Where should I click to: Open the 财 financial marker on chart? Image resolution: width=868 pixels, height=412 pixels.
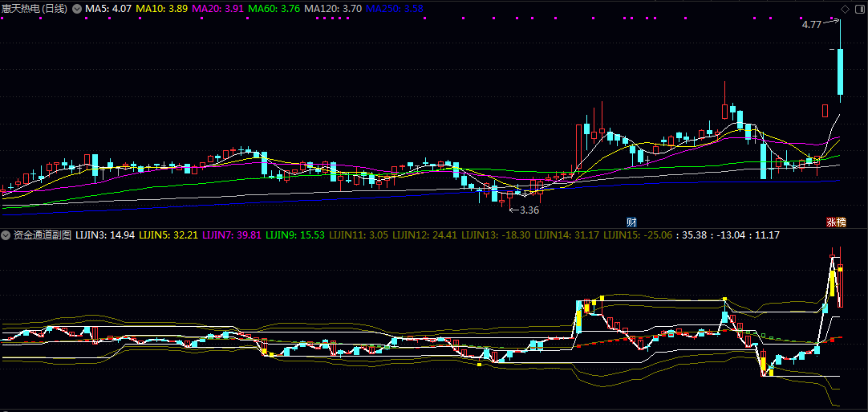pyautogui.click(x=631, y=222)
